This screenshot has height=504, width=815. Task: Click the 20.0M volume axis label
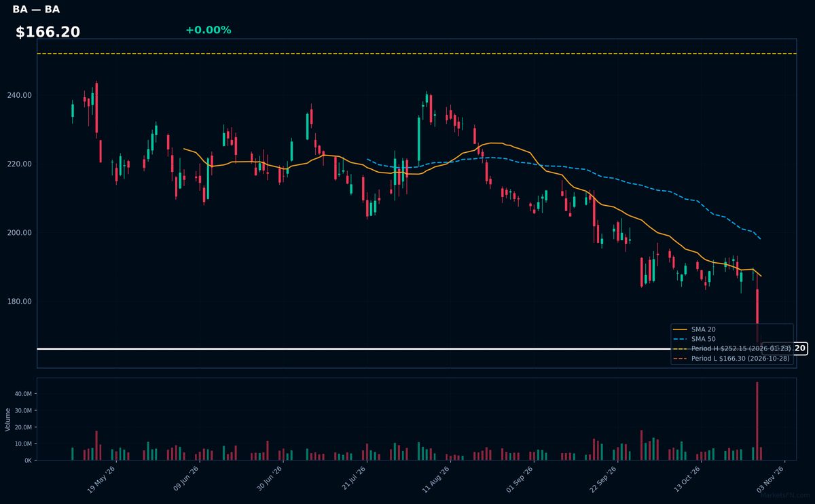[22, 427]
